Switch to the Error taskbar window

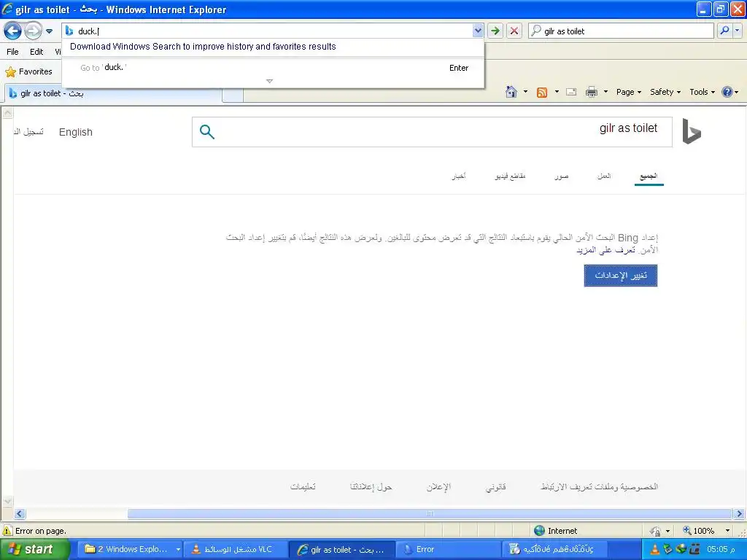[449, 550]
